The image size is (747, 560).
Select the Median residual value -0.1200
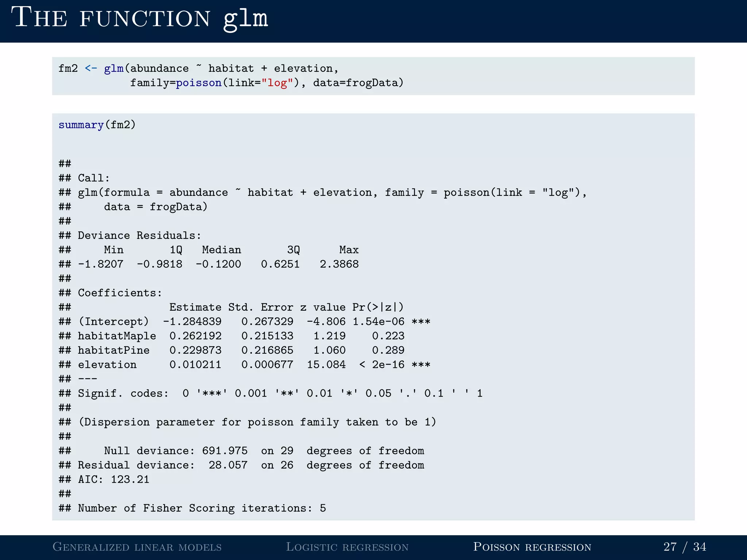218,264
